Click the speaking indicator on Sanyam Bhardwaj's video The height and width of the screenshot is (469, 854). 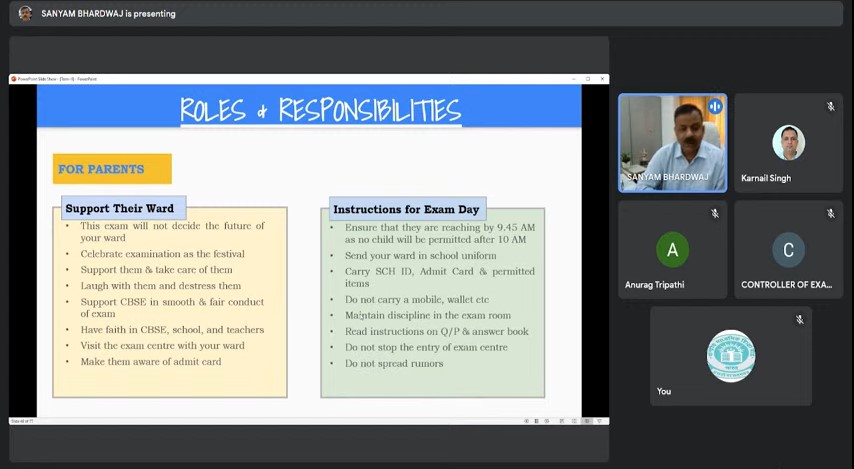click(x=714, y=107)
